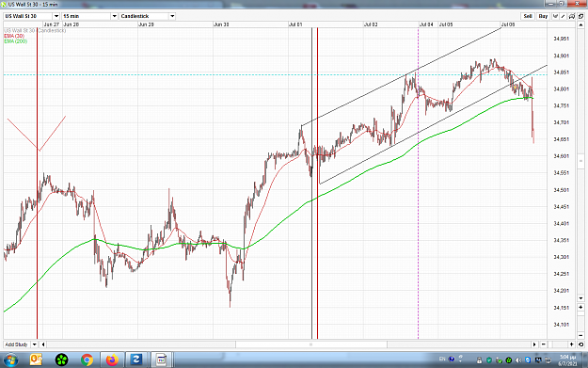Click the magenta dashed vertical line marker
Screen dimensions: 588x368
418,184
